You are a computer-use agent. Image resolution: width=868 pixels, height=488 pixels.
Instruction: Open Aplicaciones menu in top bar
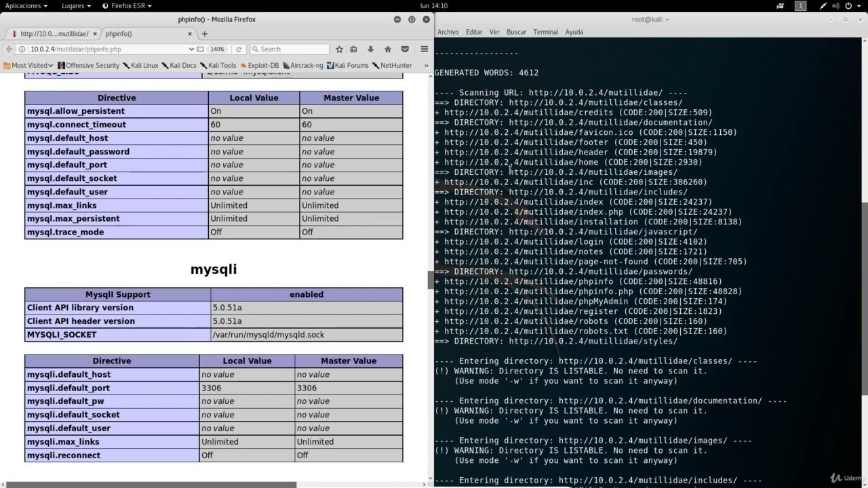pyautogui.click(x=26, y=5)
